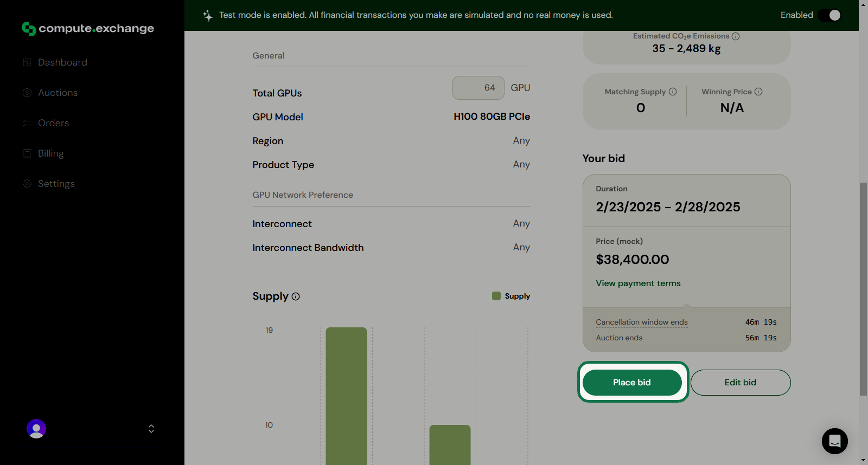Open Settings from the sidebar

click(x=56, y=184)
